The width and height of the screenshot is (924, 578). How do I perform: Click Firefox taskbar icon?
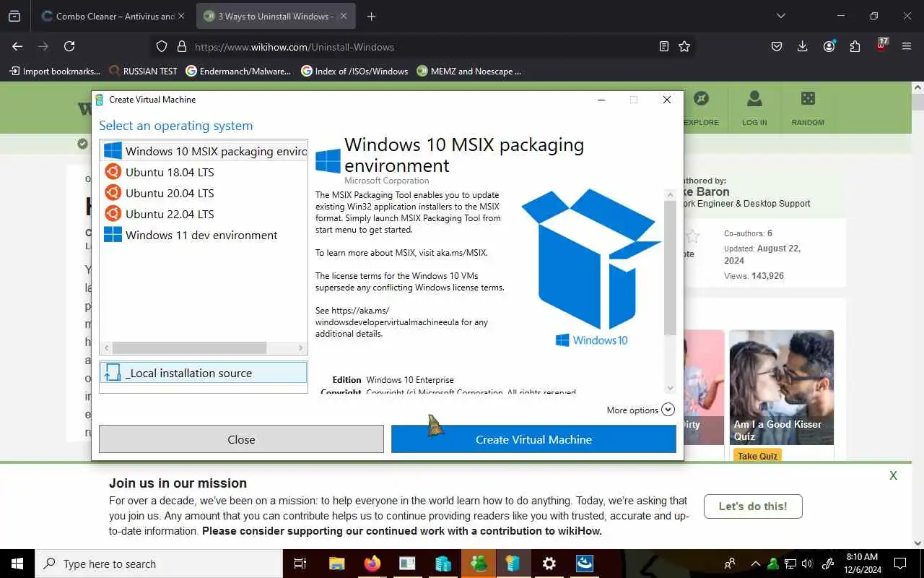pos(372,564)
